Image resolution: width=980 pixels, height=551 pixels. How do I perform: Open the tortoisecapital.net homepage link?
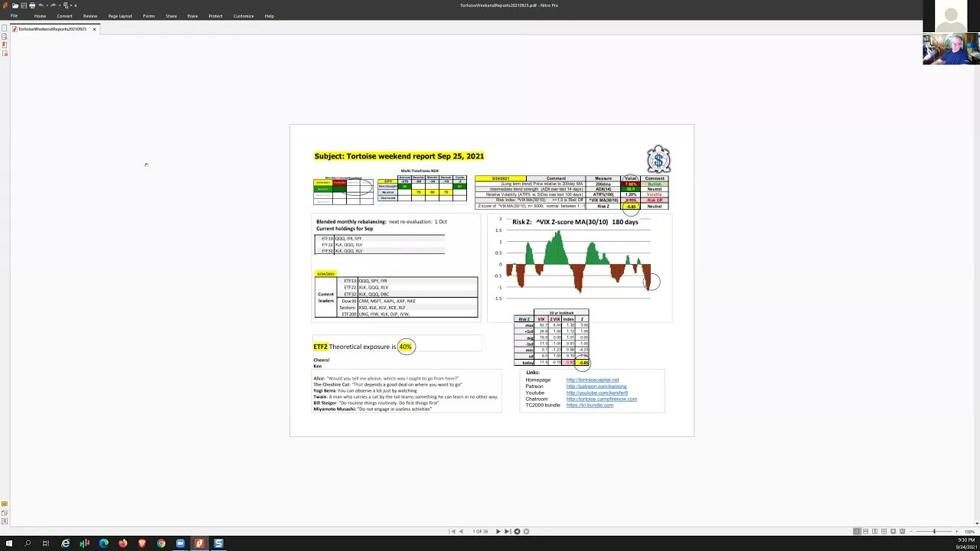[593, 380]
